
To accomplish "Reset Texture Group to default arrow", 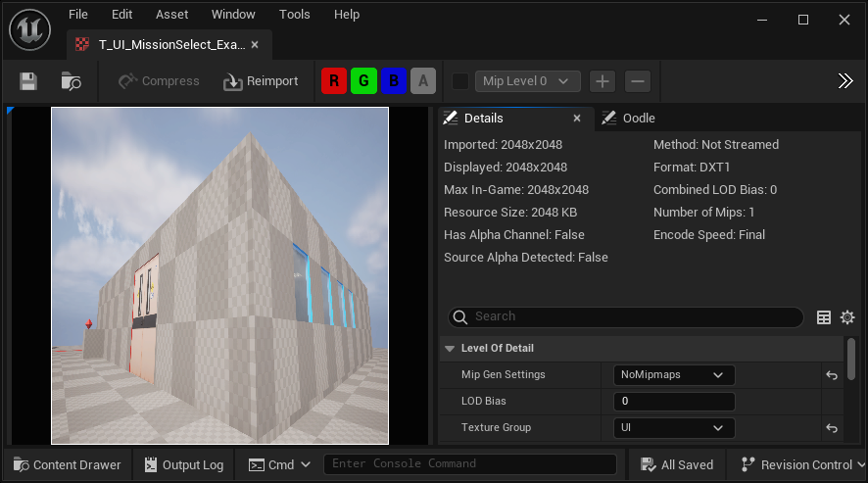I will point(832,428).
